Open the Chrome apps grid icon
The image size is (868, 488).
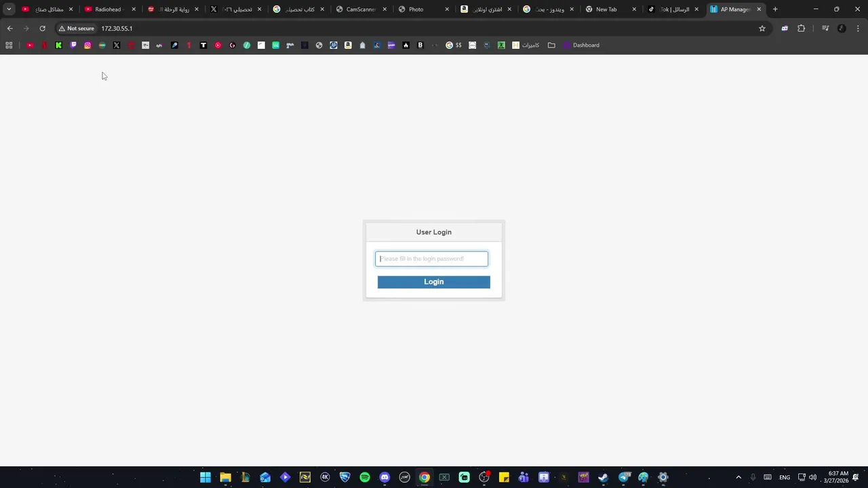[9, 45]
